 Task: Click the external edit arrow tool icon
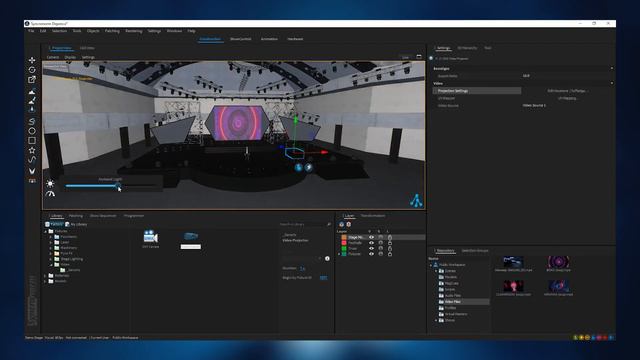click(x=32, y=80)
